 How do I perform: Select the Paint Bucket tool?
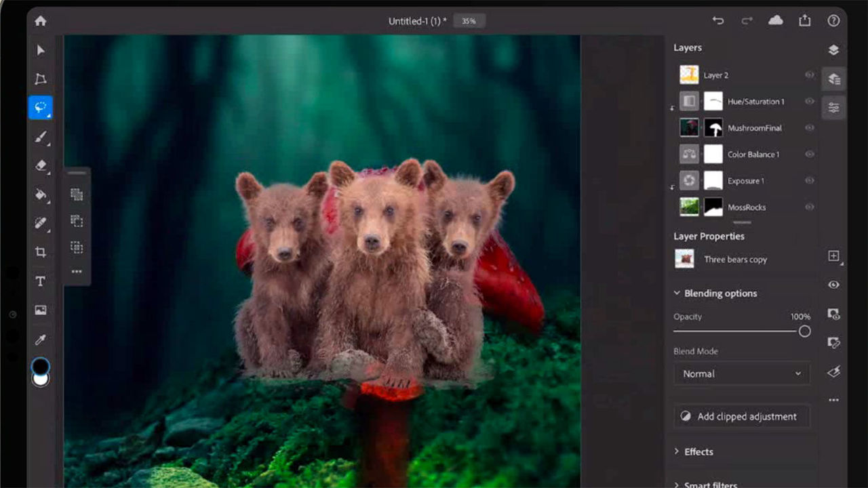pyautogui.click(x=41, y=195)
